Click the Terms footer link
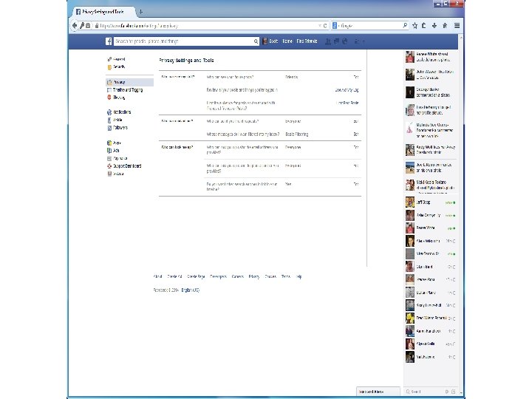The height and width of the screenshot is (399, 532). (x=286, y=276)
